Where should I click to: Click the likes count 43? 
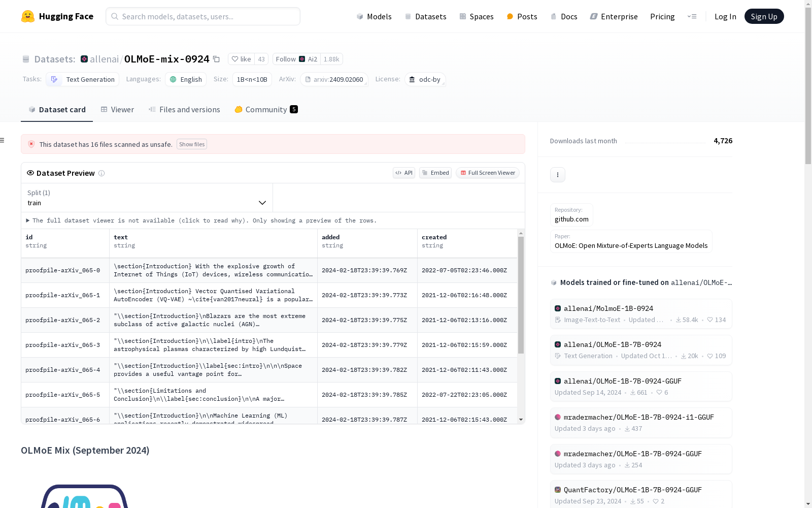coord(261,59)
